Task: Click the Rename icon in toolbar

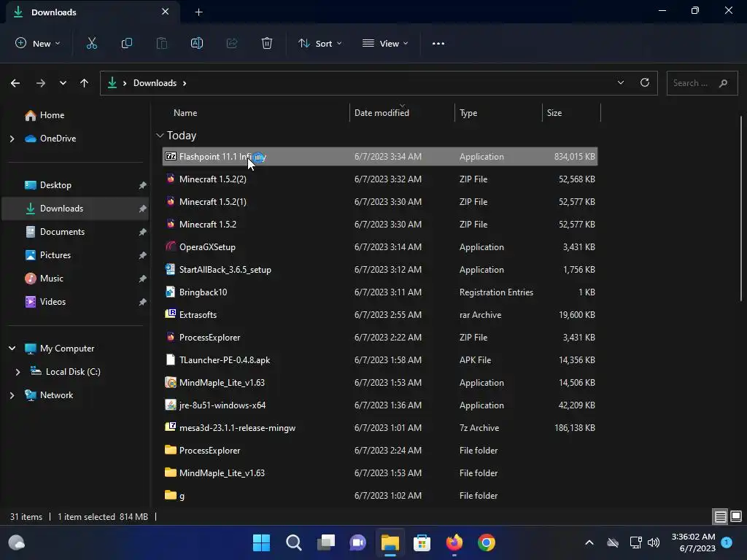Action: pyautogui.click(x=197, y=43)
